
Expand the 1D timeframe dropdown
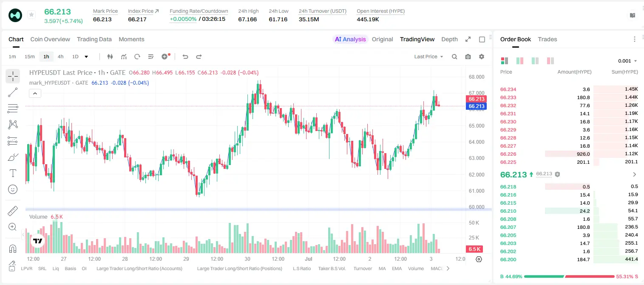click(86, 57)
